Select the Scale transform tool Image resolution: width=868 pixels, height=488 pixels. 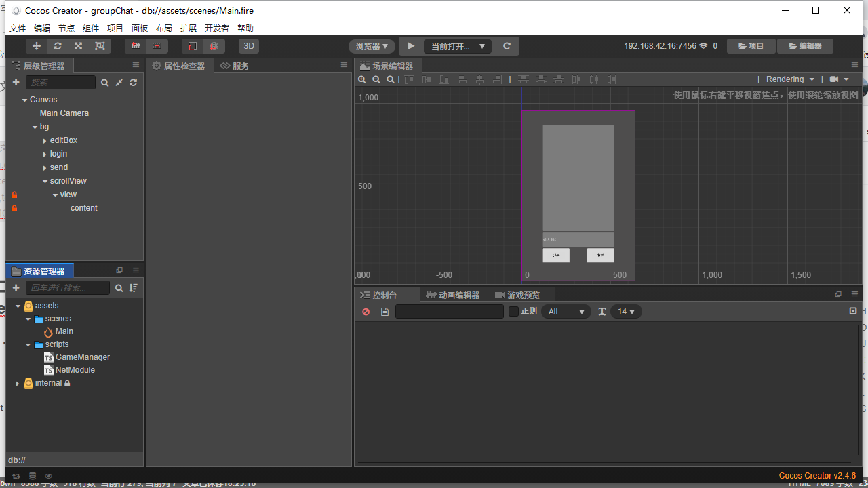click(78, 45)
